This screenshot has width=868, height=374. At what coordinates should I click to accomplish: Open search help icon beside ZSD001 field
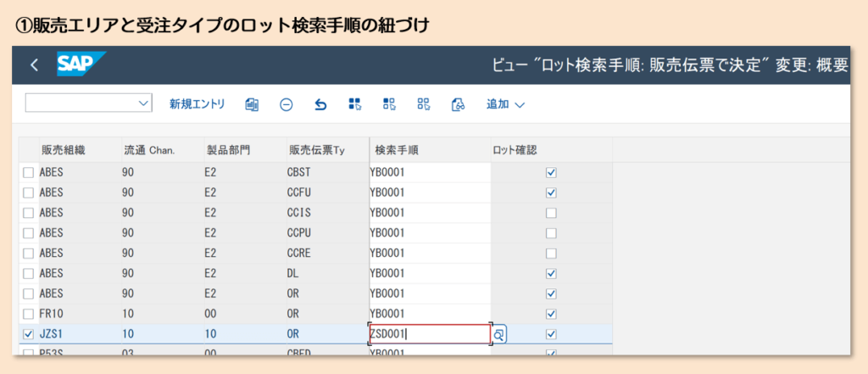point(499,334)
